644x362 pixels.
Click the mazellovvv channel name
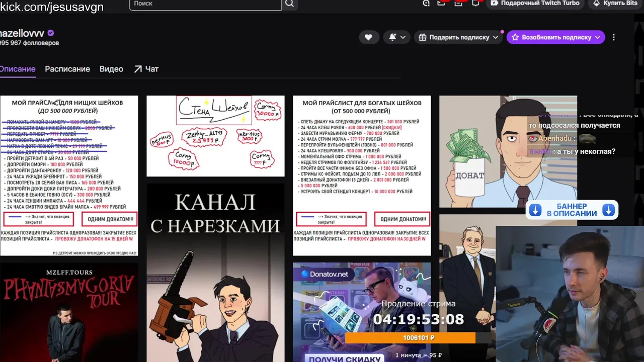[22, 33]
